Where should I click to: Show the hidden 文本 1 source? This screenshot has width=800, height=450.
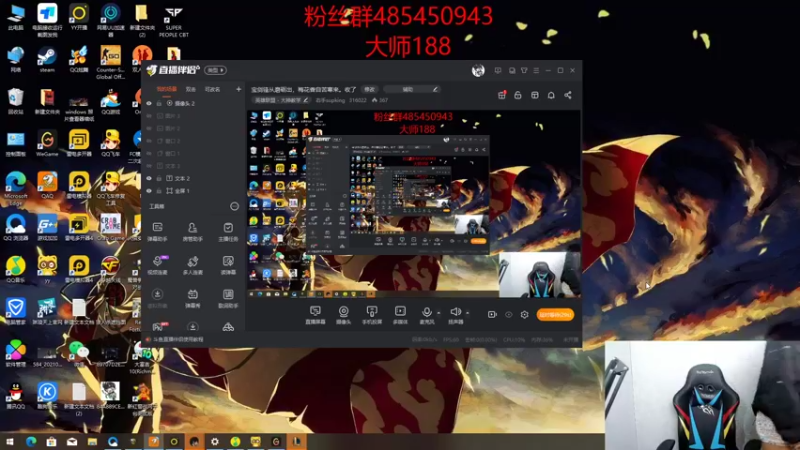[x=149, y=166]
